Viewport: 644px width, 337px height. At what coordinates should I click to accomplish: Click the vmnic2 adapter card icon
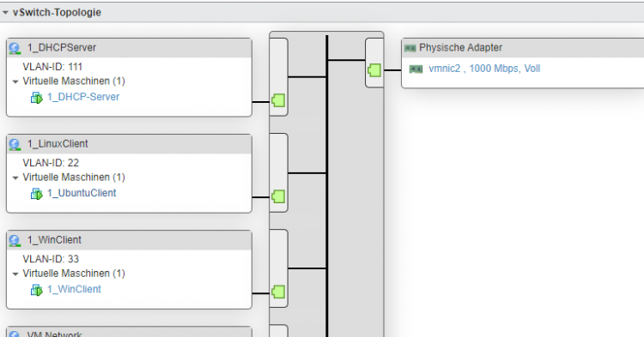tap(416, 69)
